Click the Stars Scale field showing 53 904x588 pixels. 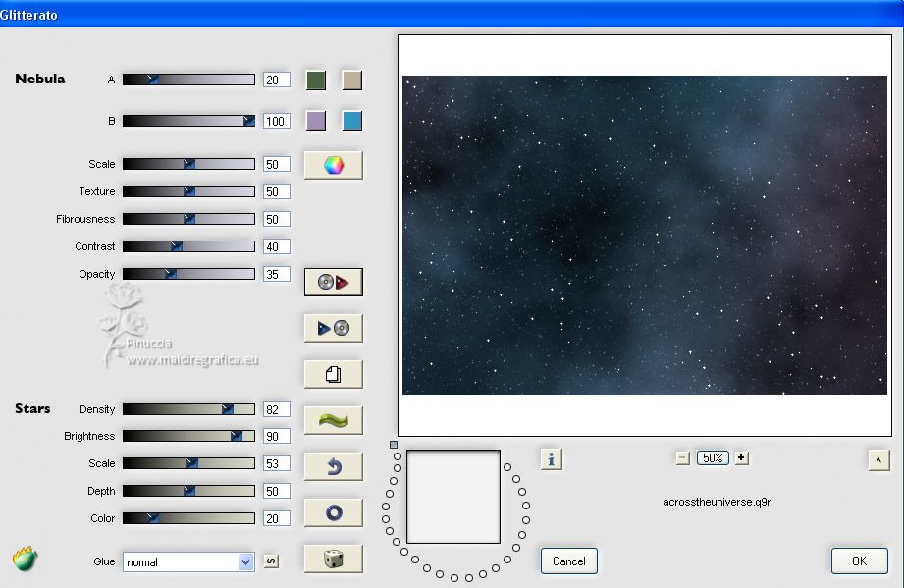click(x=276, y=464)
